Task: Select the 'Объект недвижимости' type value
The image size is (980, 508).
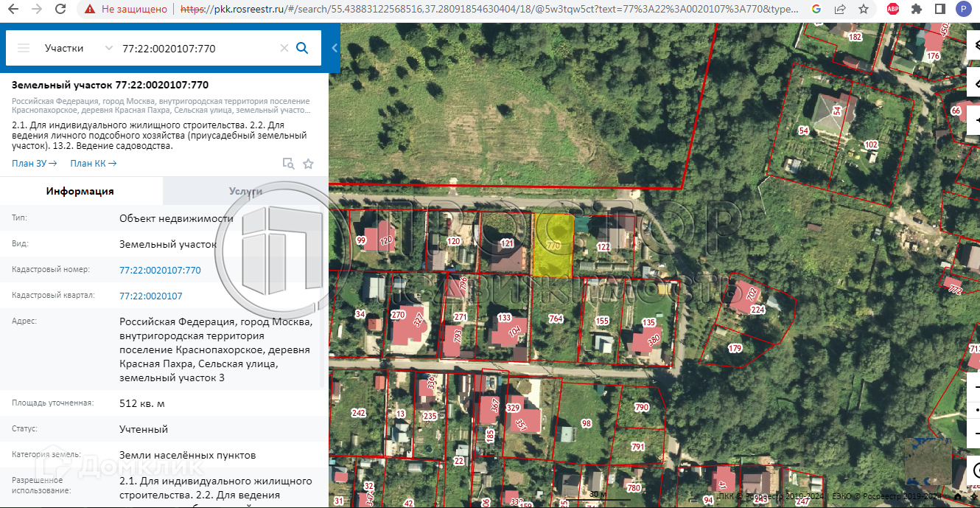Action: pyautogui.click(x=176, y=218)
